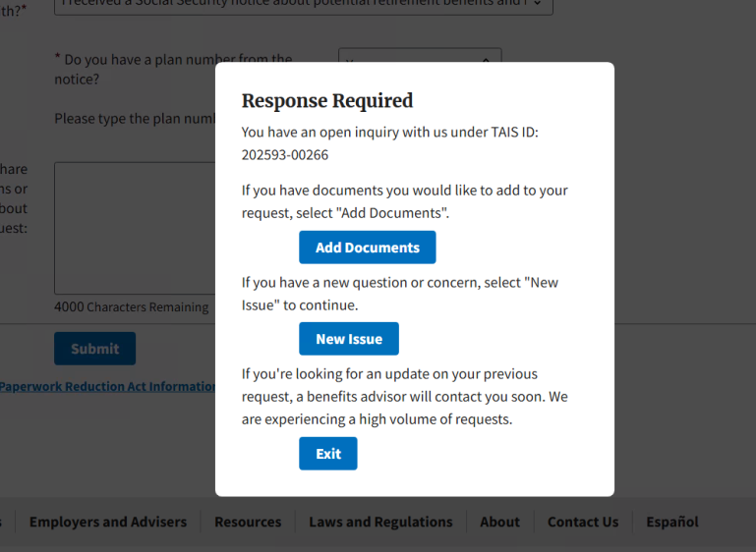Open the Employers and Advisers menu
756x552 pixels.
[x=107, y=522]
